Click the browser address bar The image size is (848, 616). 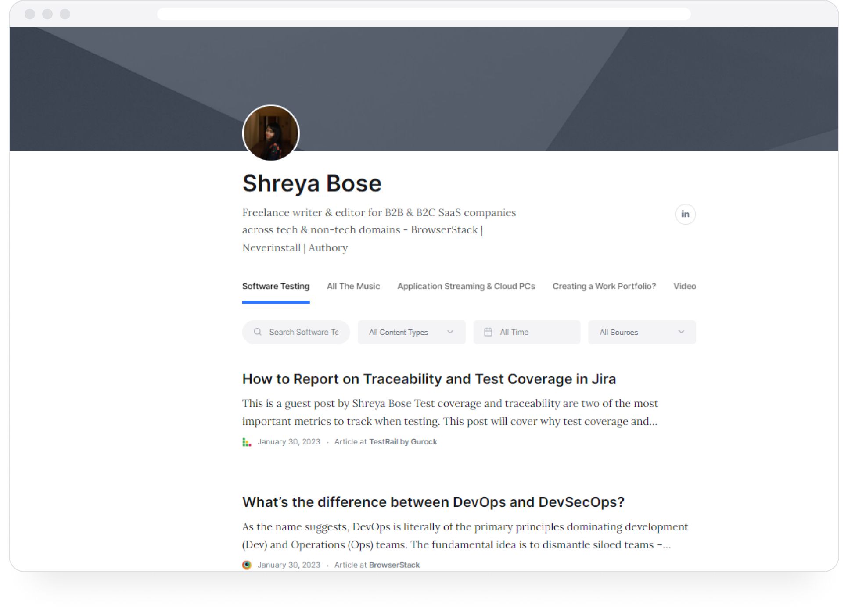[x=424, y=14]
